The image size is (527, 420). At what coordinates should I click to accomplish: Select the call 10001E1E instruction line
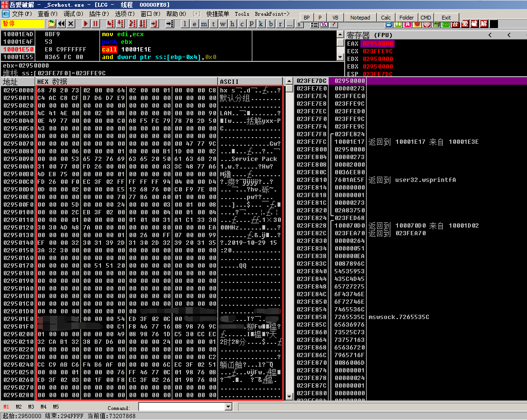pyautogui.click(x=126, y=50)
